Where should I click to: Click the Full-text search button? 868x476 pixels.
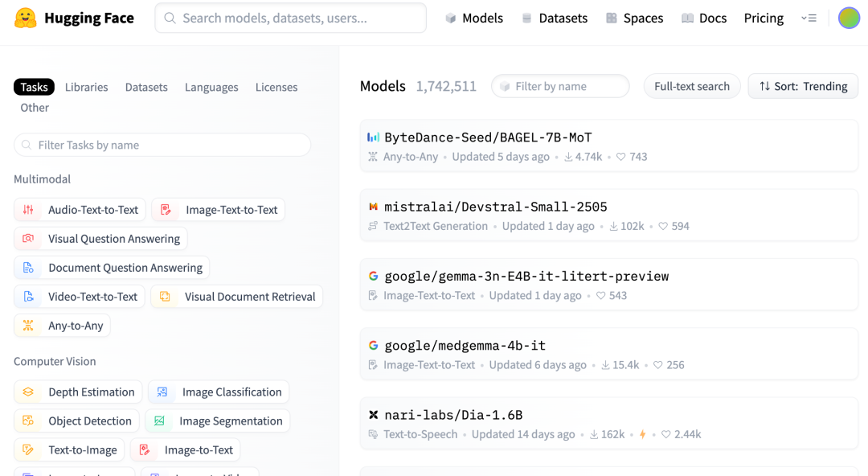tap(692, 87)
